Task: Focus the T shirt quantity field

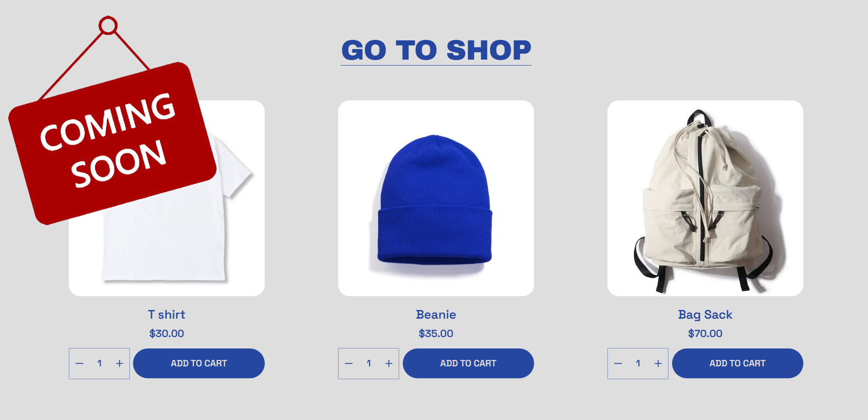Action: (100, 364)
